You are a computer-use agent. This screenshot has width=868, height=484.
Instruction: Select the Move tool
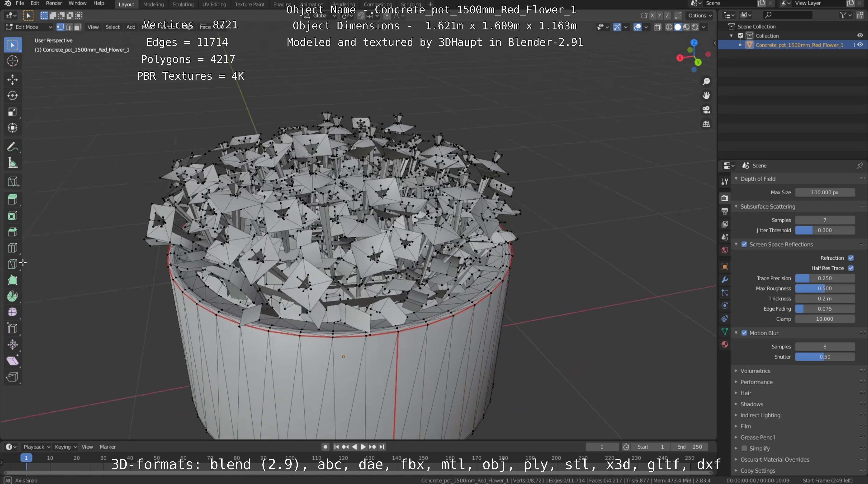(x=12, y=80)
